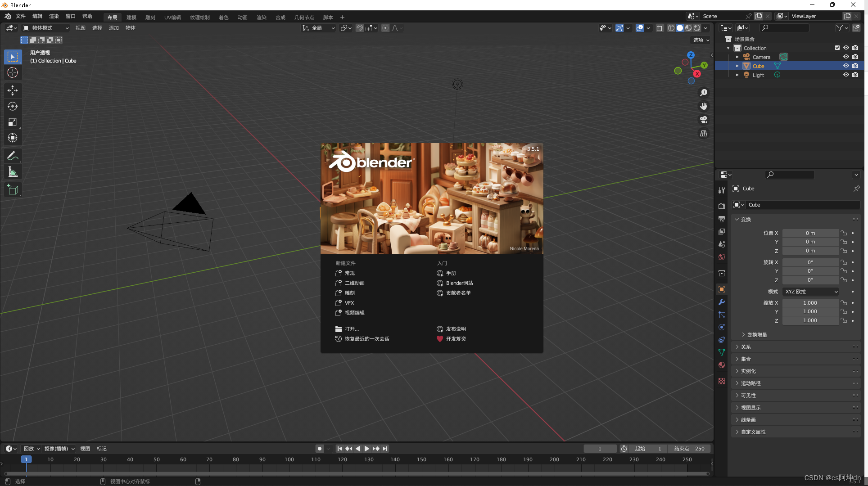Open the Texture properties checker tab
Screen dimensions: 868x486
[722, 381]
